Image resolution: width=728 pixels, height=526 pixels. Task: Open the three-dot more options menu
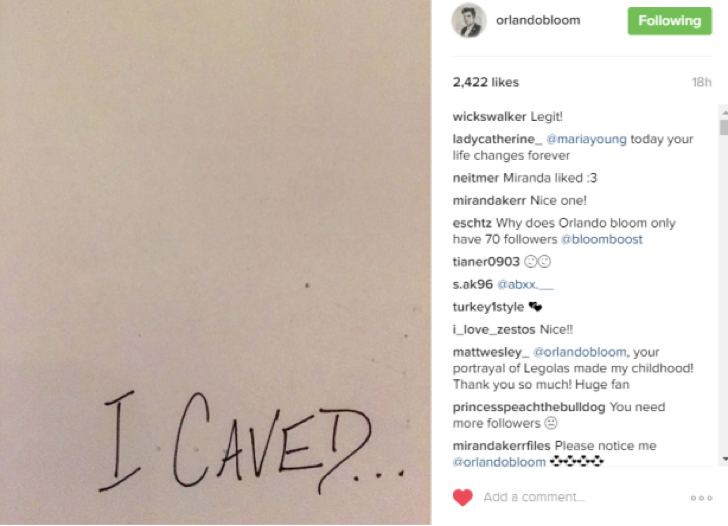[701, 498]
